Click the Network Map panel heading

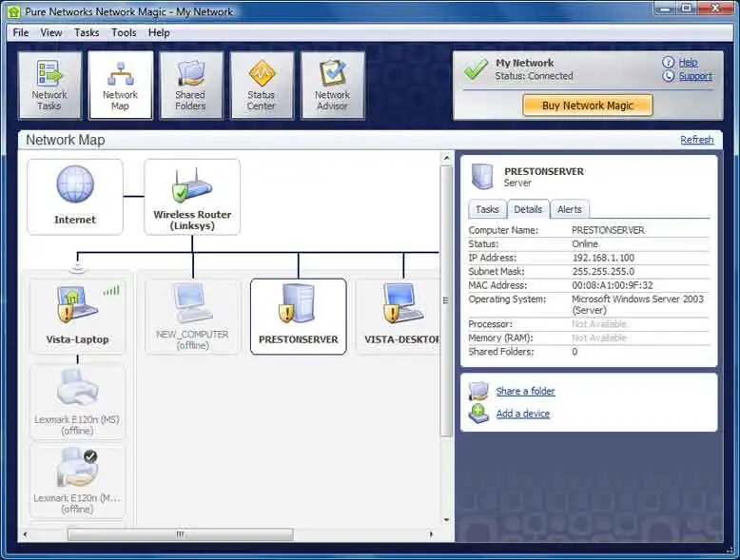(66, 140)
